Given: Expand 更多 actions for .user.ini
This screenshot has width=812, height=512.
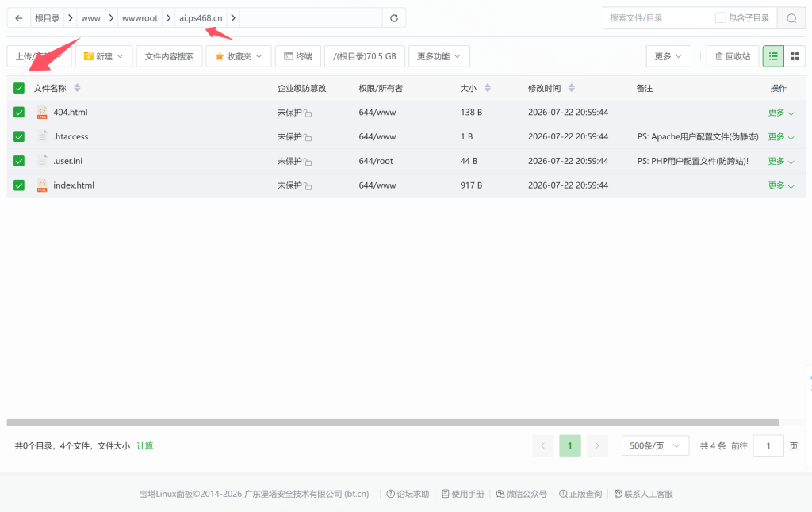Looking at the screenshot, I should tap(781, 161).
